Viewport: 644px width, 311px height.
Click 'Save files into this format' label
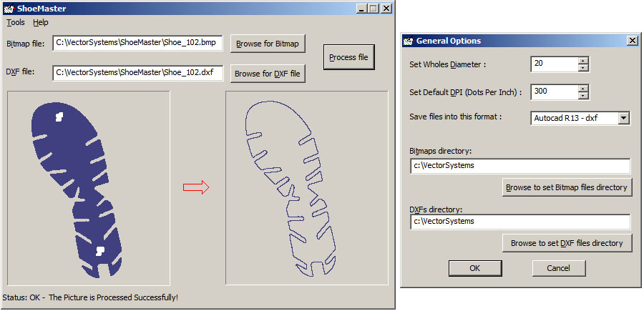(x=456, y=117)
